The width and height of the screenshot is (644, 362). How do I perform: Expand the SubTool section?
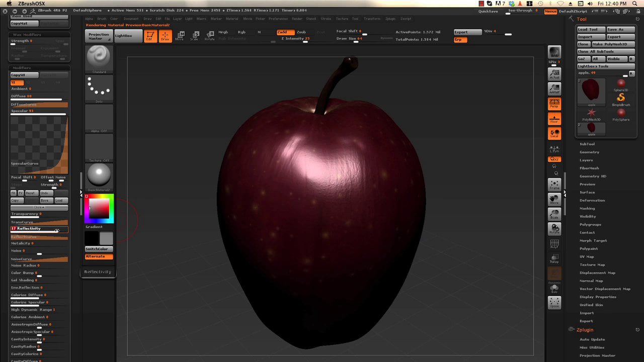coord(587,144)
